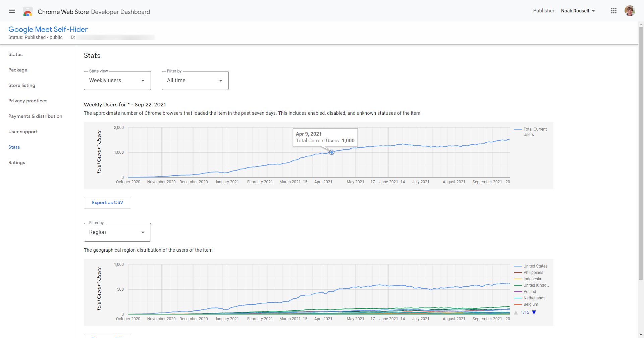Open the Ratings section
The image size is (644, 338).
click(17, 162)
